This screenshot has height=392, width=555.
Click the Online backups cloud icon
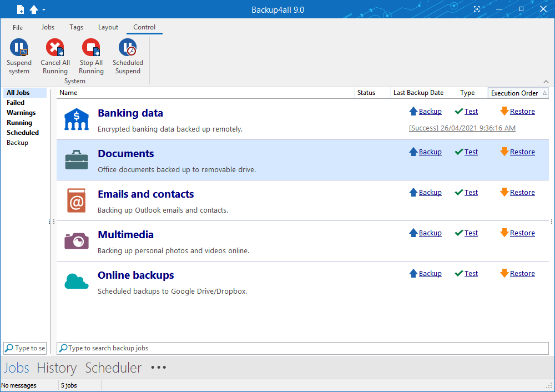[x=76, y=282]
